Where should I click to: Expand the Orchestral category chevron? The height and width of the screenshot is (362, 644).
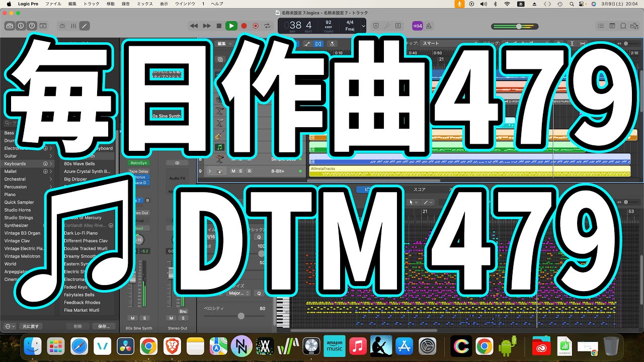51,179
